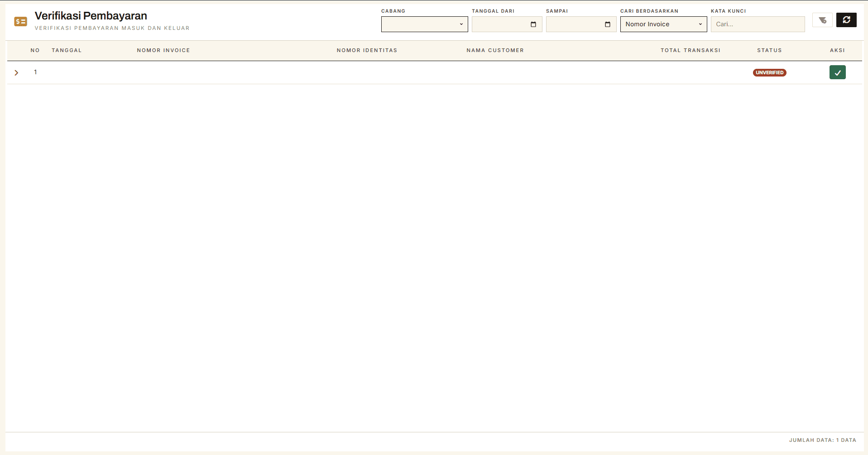Click row number 1 cell

tap(35, 72)
